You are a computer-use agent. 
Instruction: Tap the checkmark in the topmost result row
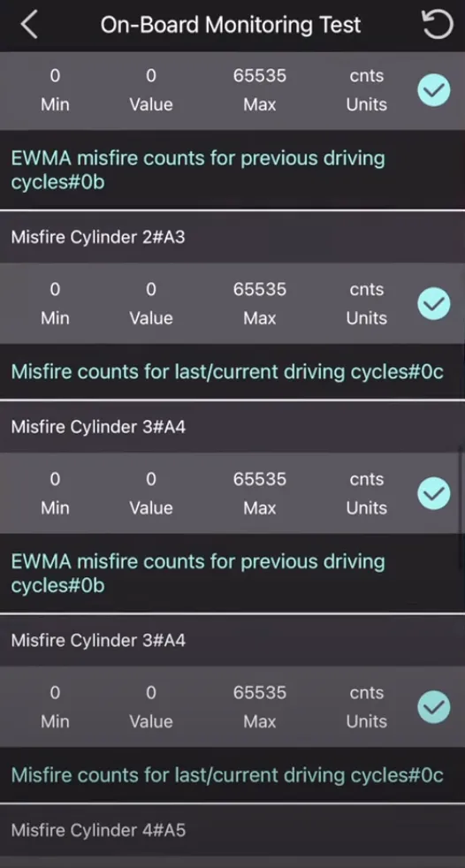434,89
